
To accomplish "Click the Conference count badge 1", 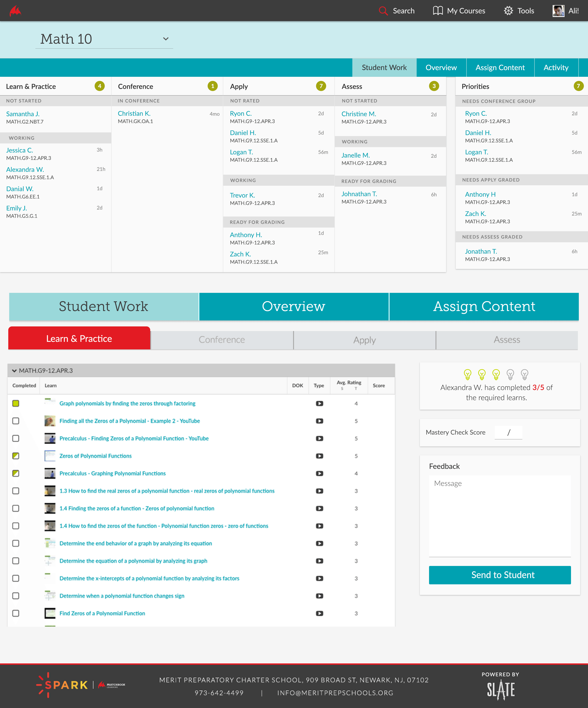I will pyautogui.click(x=212, y=86).
